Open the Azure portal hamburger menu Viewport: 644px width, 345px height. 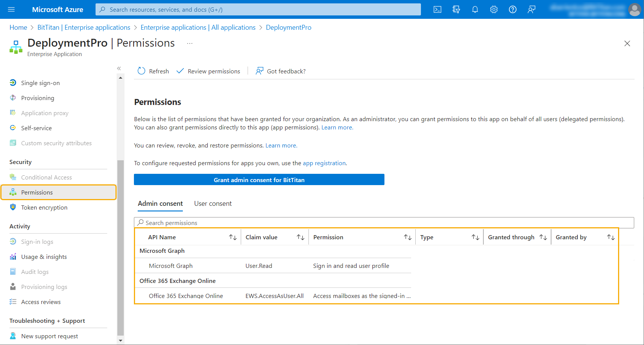[x=11, y=9]
